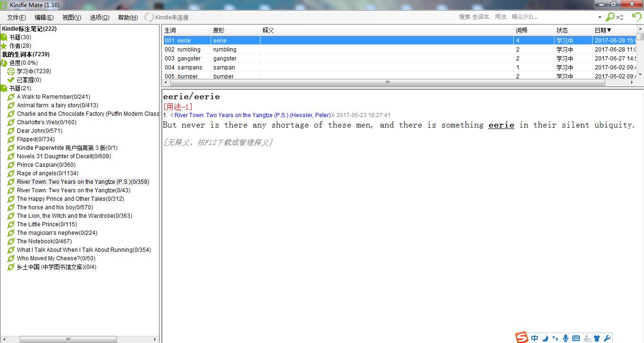The image size is (644, 343).
Task: Sort by the 生词 column header
Action: (x=187, y=30)
